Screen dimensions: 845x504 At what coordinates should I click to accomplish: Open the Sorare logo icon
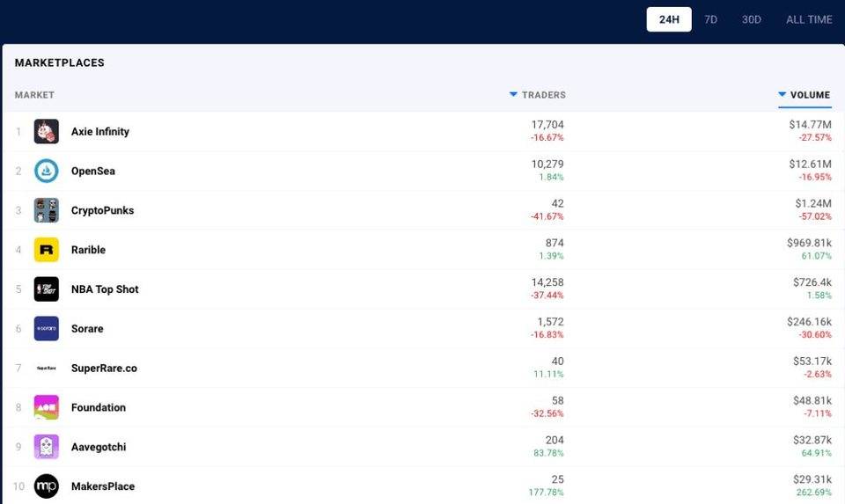(x=47, y=328)
